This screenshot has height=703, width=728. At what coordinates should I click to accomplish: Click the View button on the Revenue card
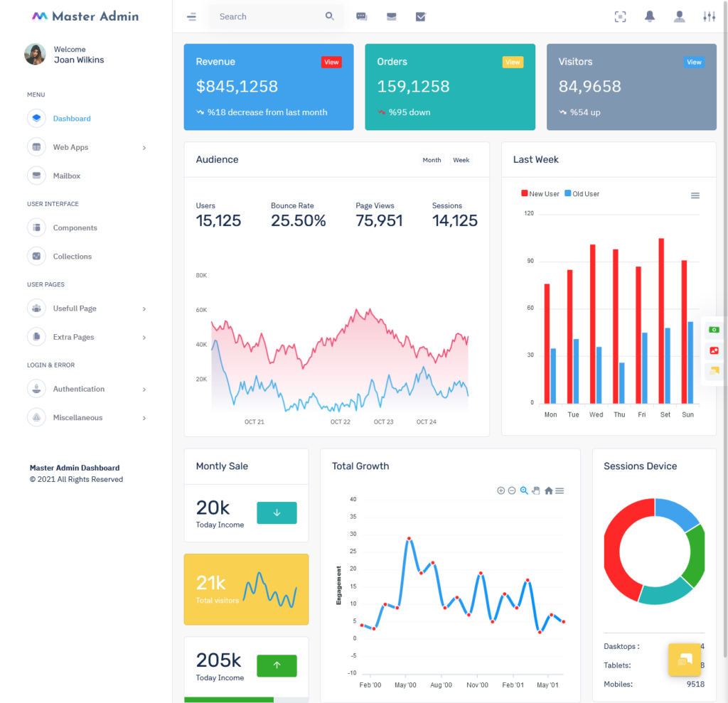[331, 62]
